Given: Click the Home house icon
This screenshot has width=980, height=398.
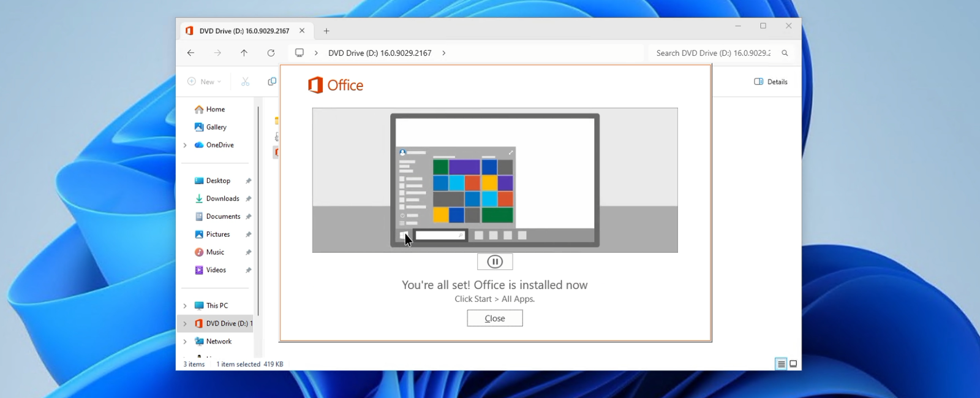Looking at the screenshot, I should [199, 109].
